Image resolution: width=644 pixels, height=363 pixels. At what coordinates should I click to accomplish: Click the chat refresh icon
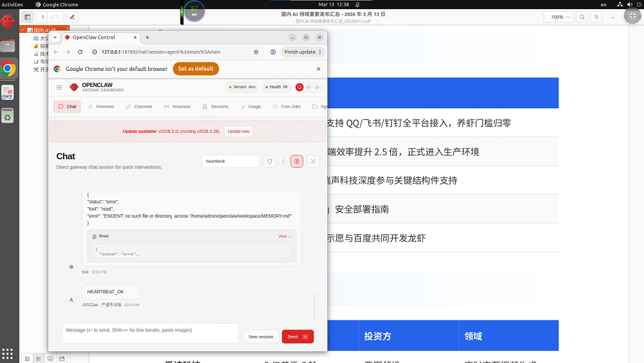[x=270, y=161]
